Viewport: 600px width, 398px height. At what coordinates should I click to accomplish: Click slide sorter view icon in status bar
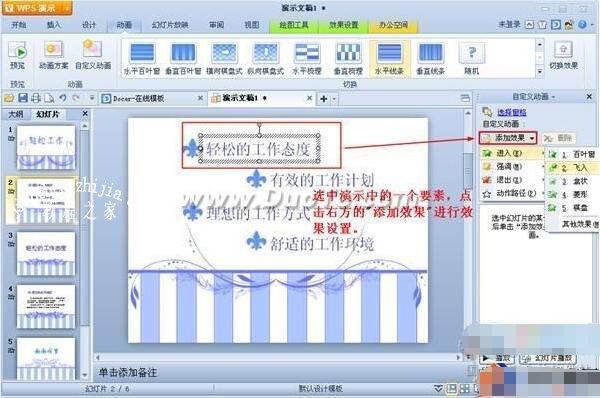[x=465, y=389]
